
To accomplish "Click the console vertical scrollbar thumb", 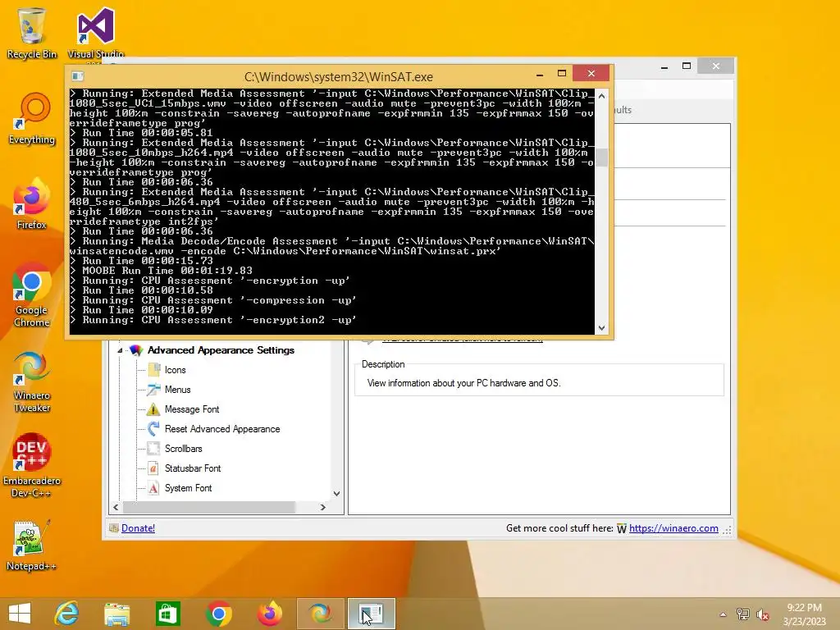I will pos(601,157).
